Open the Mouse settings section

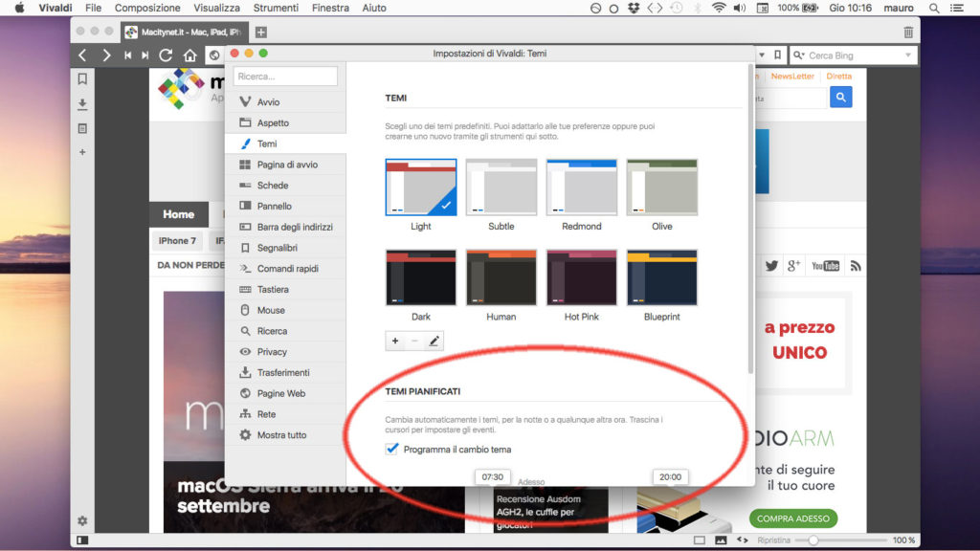[x=285, y=311]
